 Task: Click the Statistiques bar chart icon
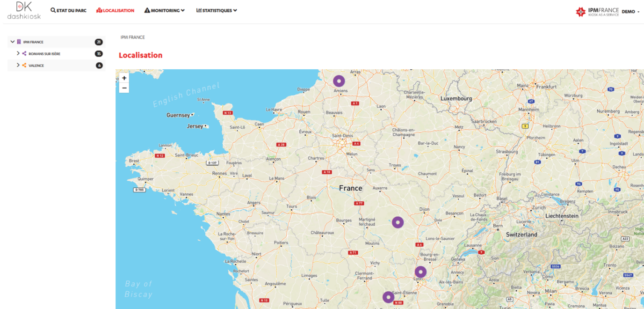point(199,10)
